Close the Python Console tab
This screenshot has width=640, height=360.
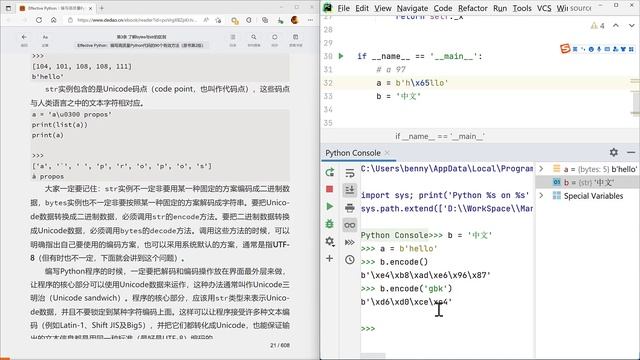click(x=387, y=153)
